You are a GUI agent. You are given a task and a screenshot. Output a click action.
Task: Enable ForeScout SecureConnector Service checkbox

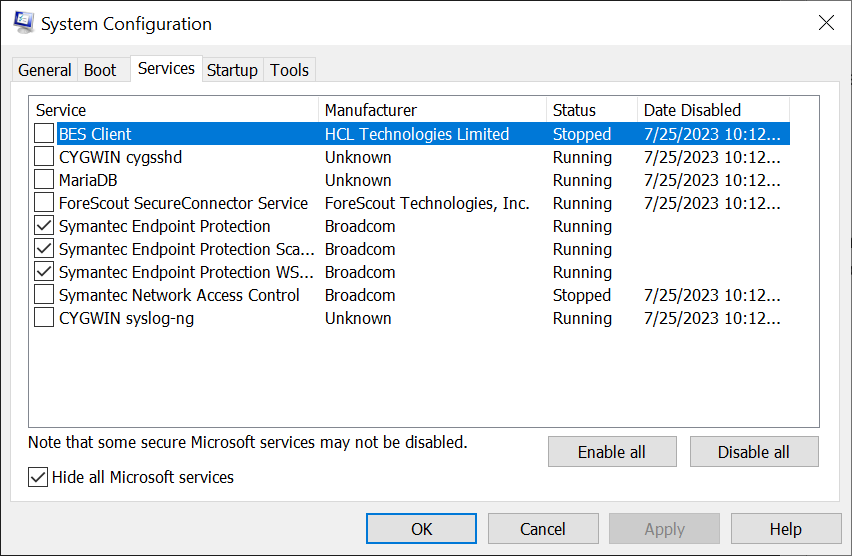(44, 203)
